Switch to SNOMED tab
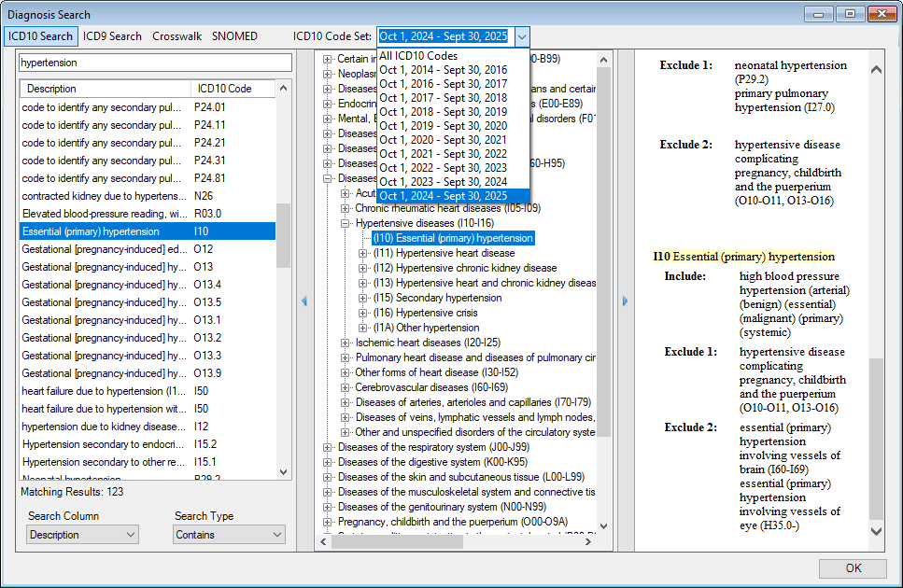Image resolution: width=903 pixels, height=588 pixels. point(234,36)
